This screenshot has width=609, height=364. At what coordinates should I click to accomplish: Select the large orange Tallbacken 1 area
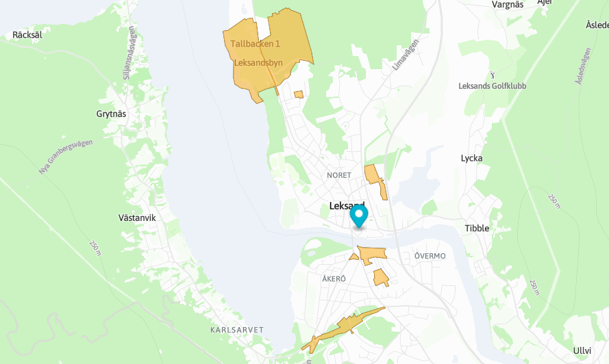click(268, 54)
